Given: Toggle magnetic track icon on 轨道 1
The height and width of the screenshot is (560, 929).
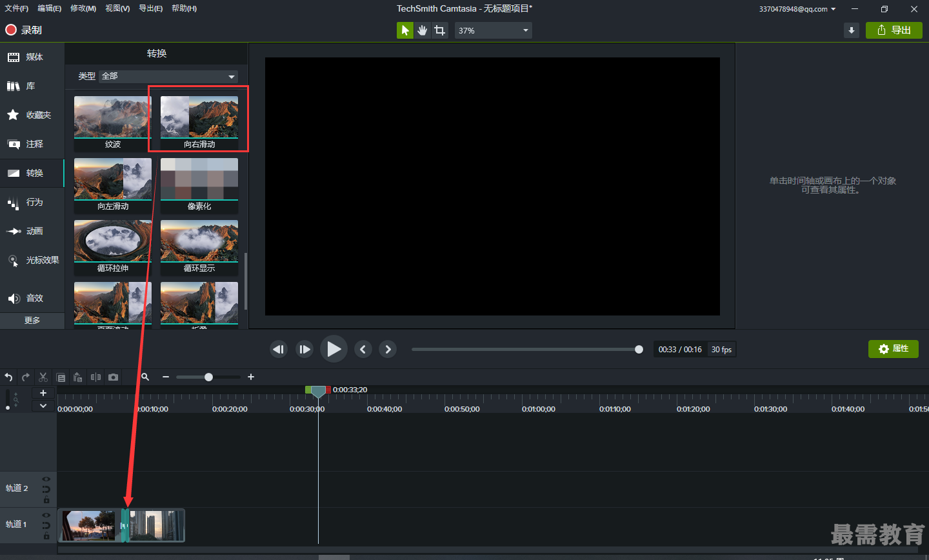Looking at the screenshot, I should click(x=46, y=525).
